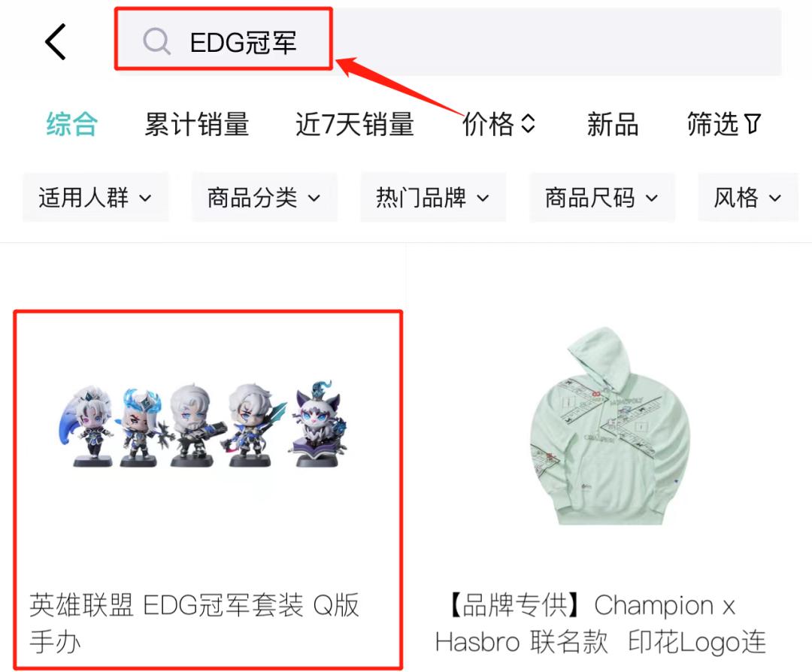This screenshot has width=812, height=672.
Task: Switch to 近7天销量 tab
Action: click(355, 124)
